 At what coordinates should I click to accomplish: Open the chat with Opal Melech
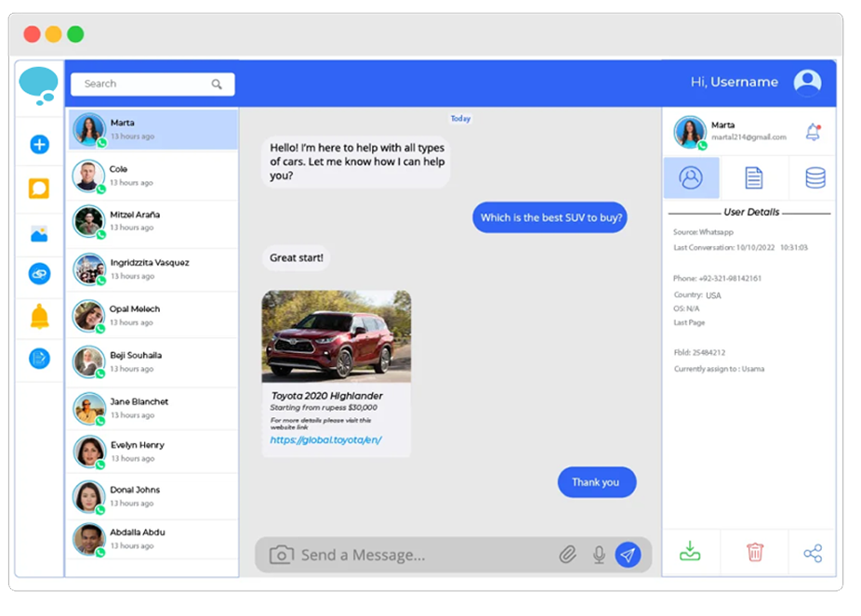[152, 315]
